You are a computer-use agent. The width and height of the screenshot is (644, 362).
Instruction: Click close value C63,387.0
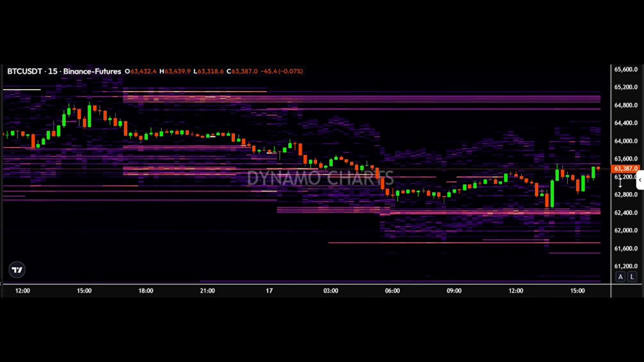(242, 71)
